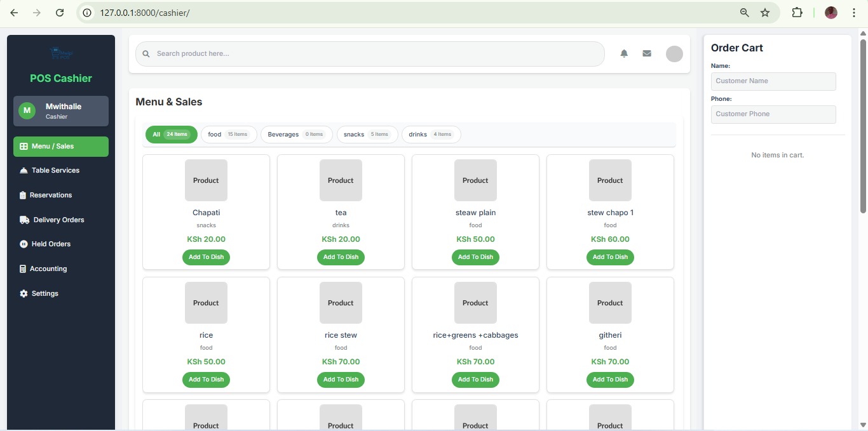868x431 pixels.
Task: Switch to drinks category tab
Action: (x=431, y=135)
